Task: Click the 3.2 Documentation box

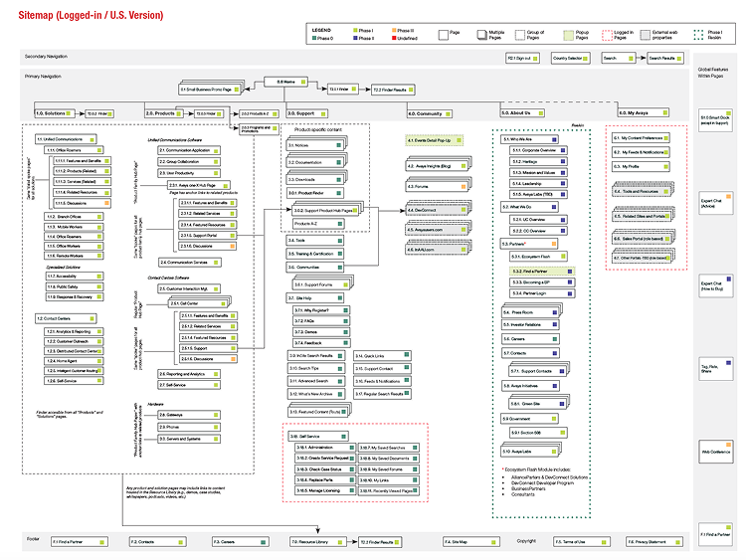Action: pyautogui.click(x=315, y=162)
